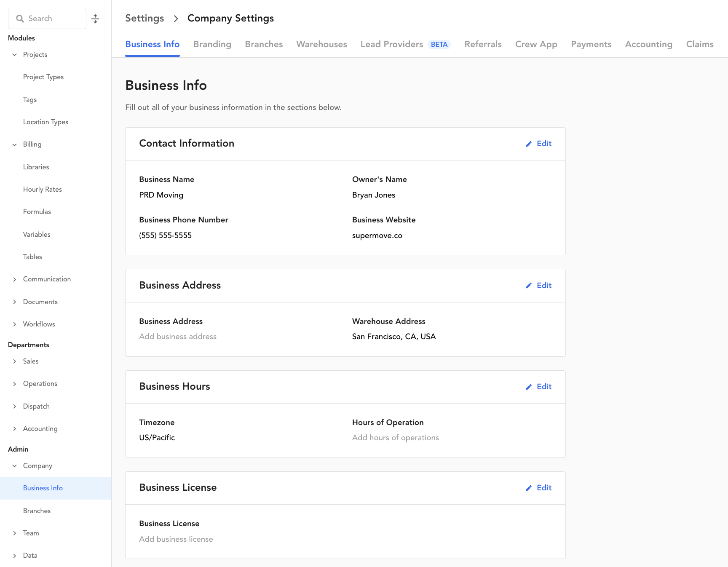Collapse the Projects sidebar section
728x567 pixels.
15,55
